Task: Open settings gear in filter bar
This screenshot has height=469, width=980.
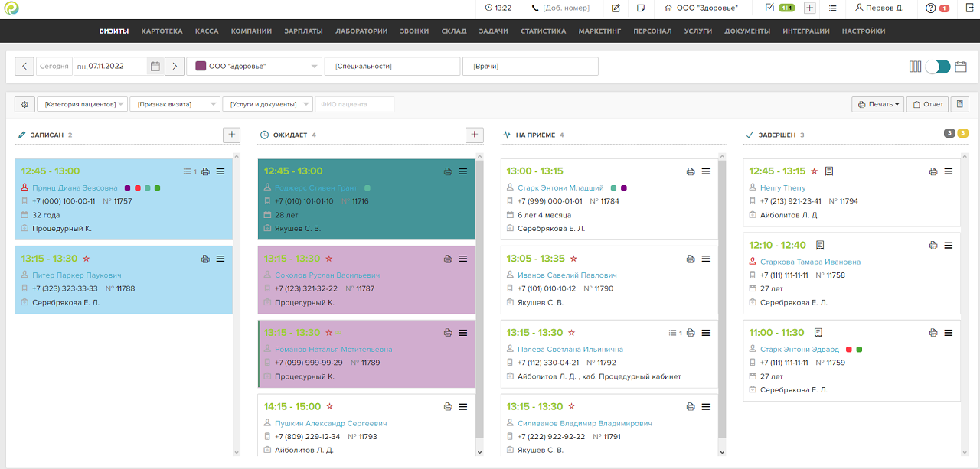Action: 24,104
